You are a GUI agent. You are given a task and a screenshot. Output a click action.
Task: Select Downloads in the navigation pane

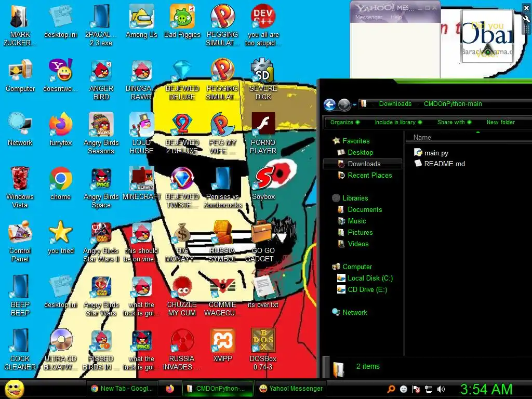pos(362,164)
